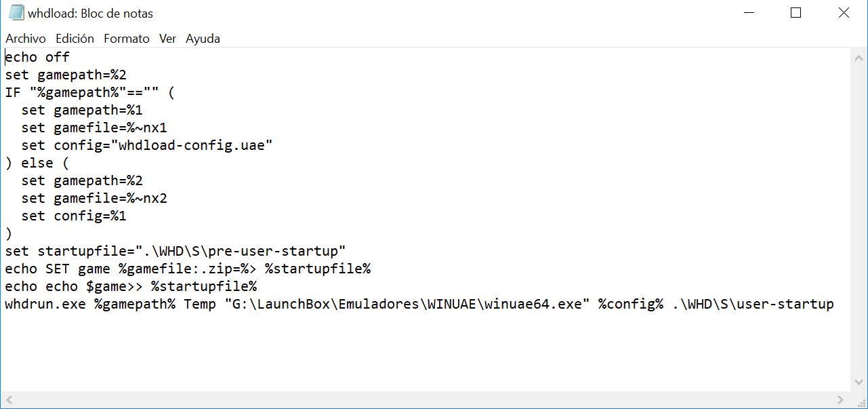Place cursor in the "echo off" line
The width and height of the screenshot is (868, 409).
[x=37, y=57]
